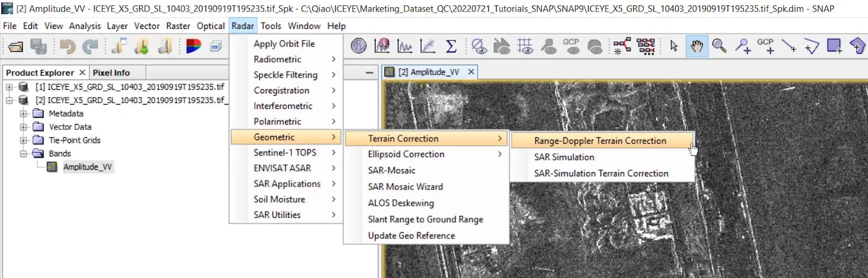
Task: Choose Range-Doppler Terrain Correction
Action: pos(602,141)
